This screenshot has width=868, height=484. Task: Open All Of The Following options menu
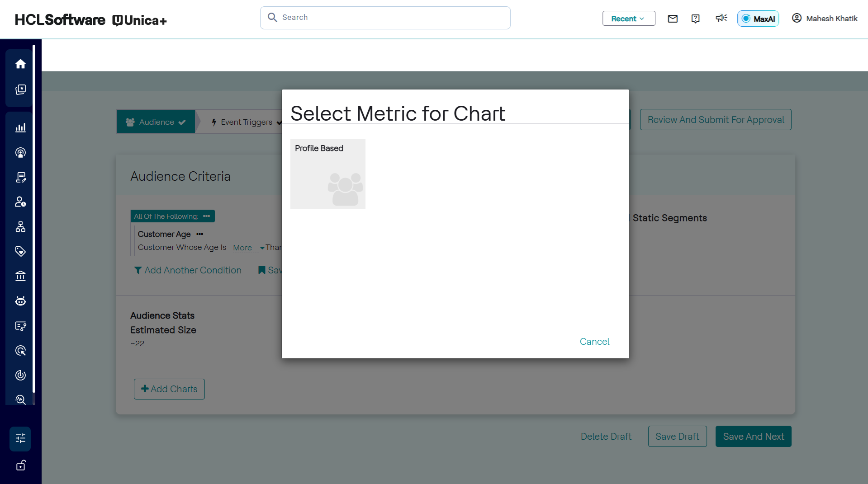pos(207,216)
